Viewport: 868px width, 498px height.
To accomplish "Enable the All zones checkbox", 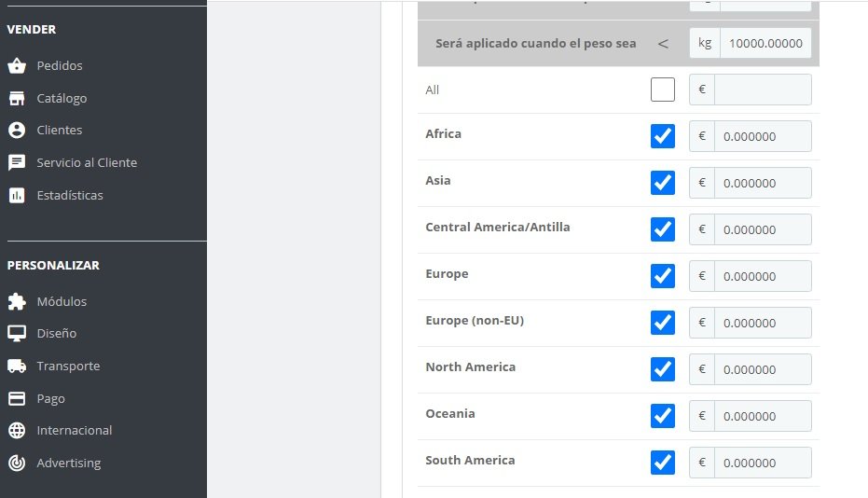I will [663, 90].
